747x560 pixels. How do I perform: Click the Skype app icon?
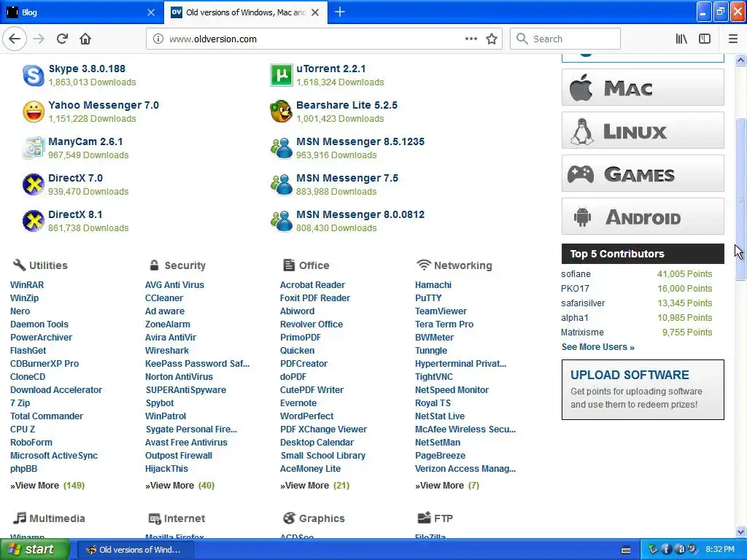click(x=34, y=75)
